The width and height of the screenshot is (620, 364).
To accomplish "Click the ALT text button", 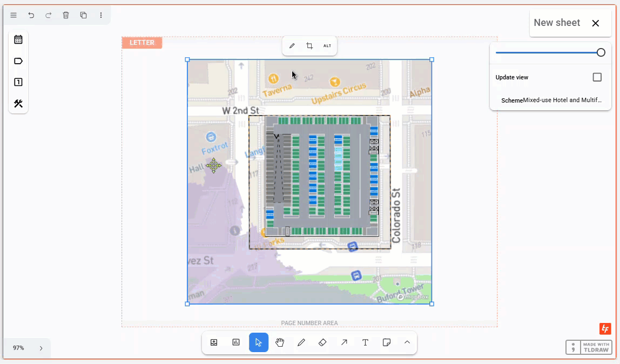I will pos(327,46).
